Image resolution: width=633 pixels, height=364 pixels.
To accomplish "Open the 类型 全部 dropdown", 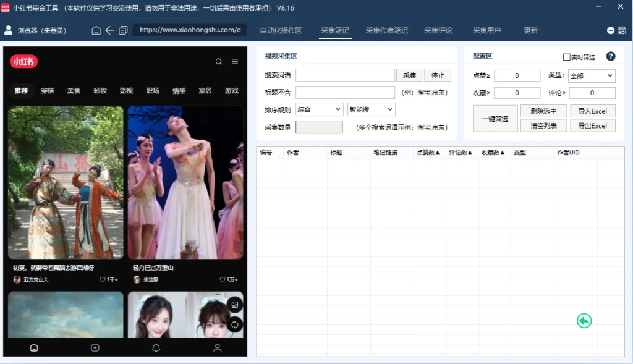I will 592,75.
